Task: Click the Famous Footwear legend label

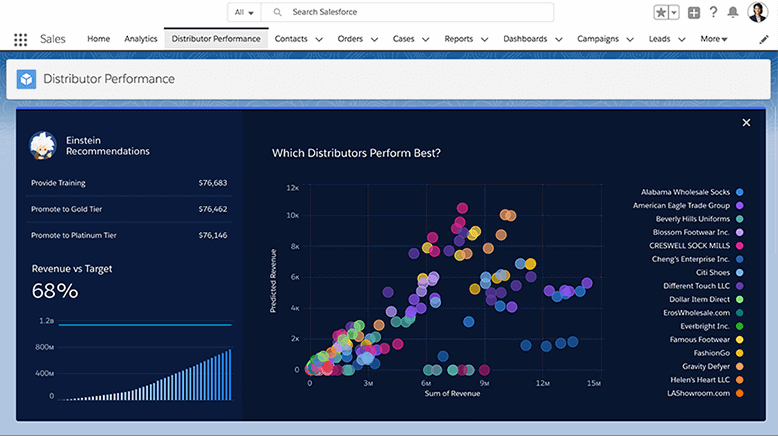Action: tap(700, 339)
